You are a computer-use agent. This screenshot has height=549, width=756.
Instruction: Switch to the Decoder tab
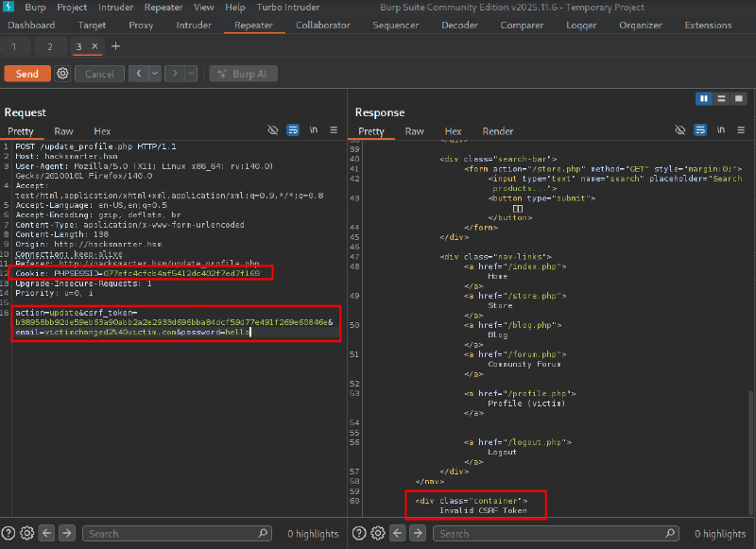(459, 26)
